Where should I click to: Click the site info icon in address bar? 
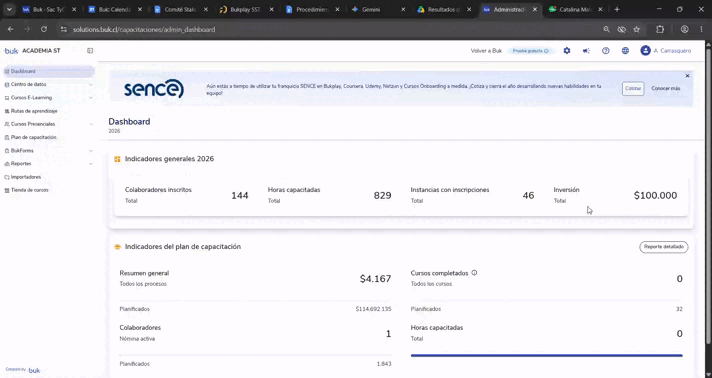coord(64,29)
